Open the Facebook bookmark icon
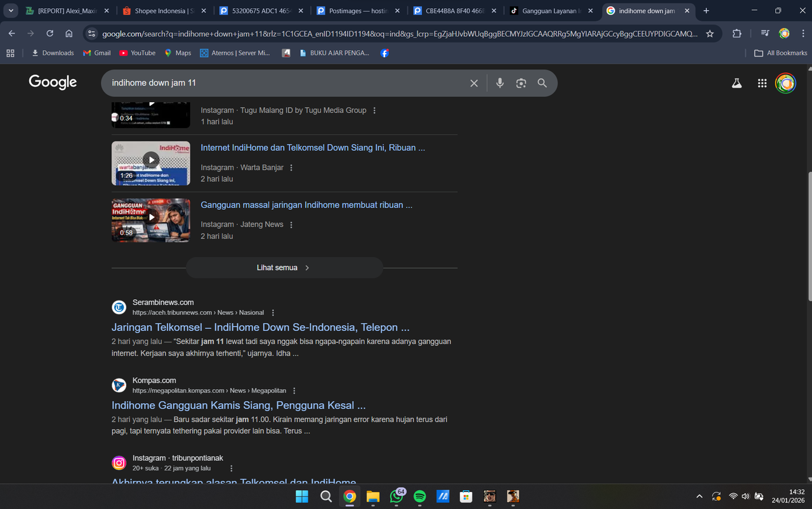The image size is (812, 509). pyautogui.click(x=384, y=53)
